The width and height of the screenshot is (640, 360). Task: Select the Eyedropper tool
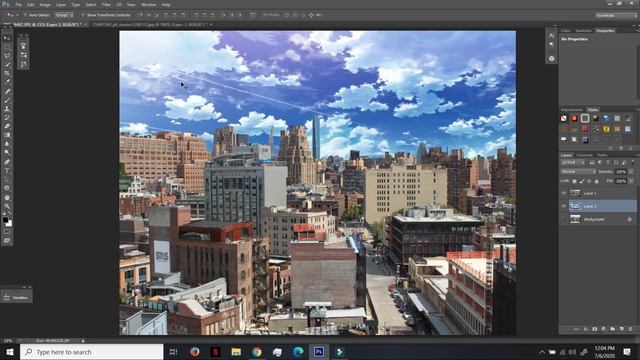[x=7, y=82]
